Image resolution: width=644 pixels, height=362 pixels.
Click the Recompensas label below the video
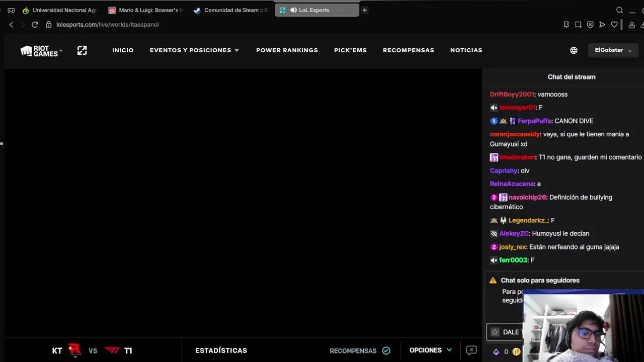pos(353,351)
